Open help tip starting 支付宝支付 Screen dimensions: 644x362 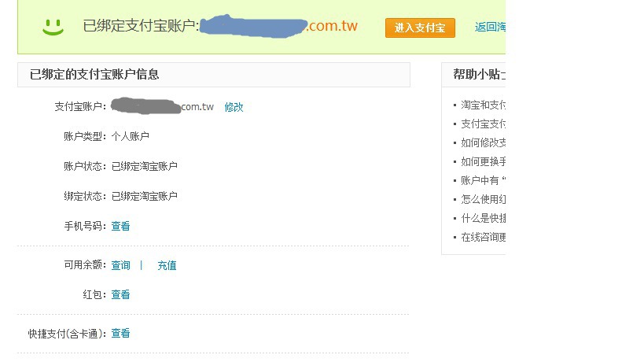point(483,124)
